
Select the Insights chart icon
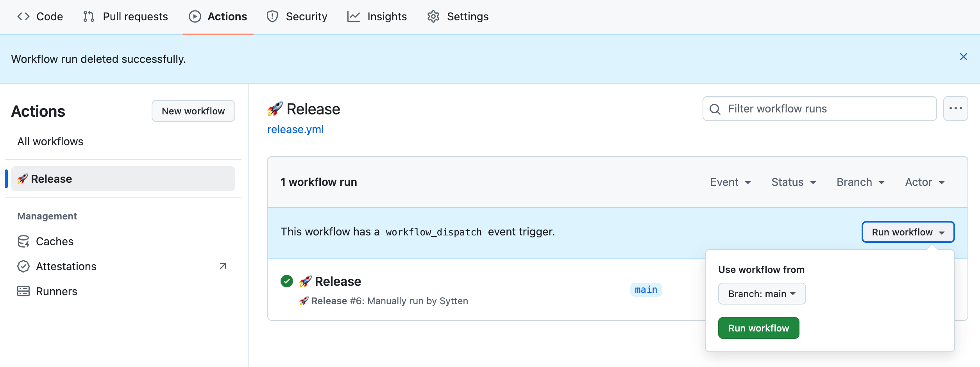click(x=354, y=16)
